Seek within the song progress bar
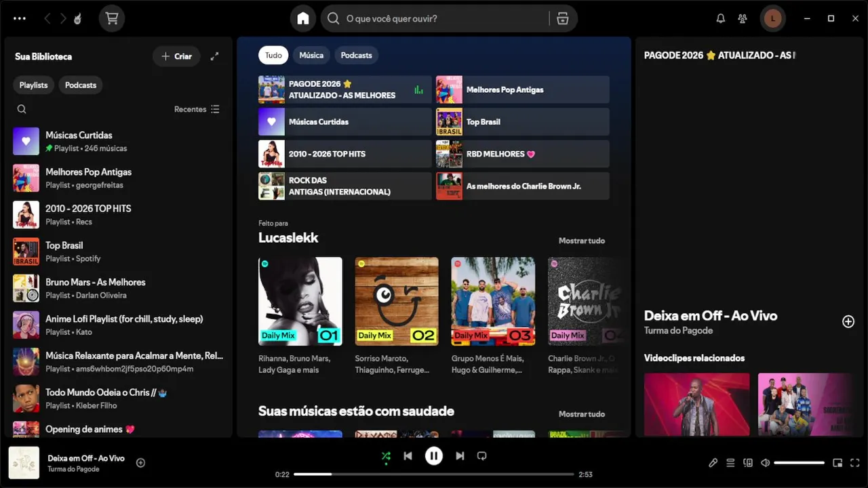 point(434,474)
